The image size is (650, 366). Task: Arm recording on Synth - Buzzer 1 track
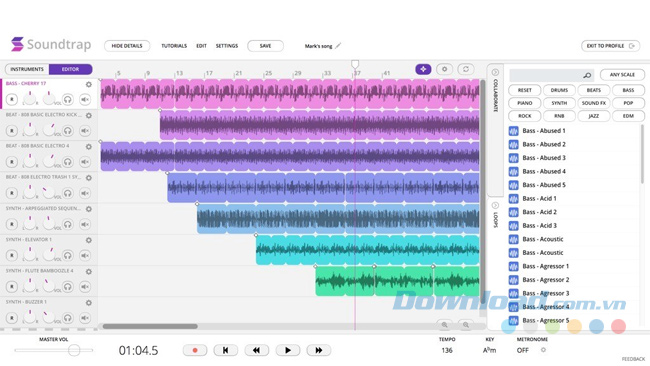pyautogui.click(x=12, y=318)
